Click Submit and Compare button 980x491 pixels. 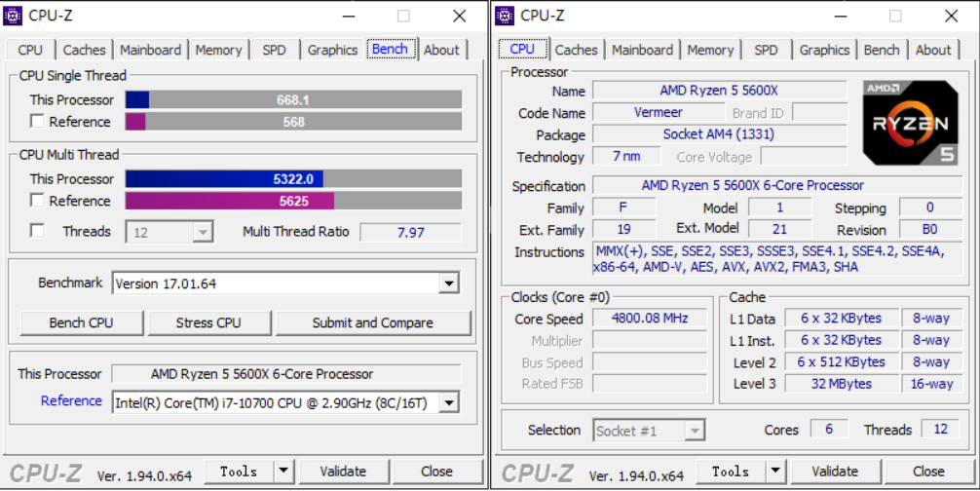(372, 323)
